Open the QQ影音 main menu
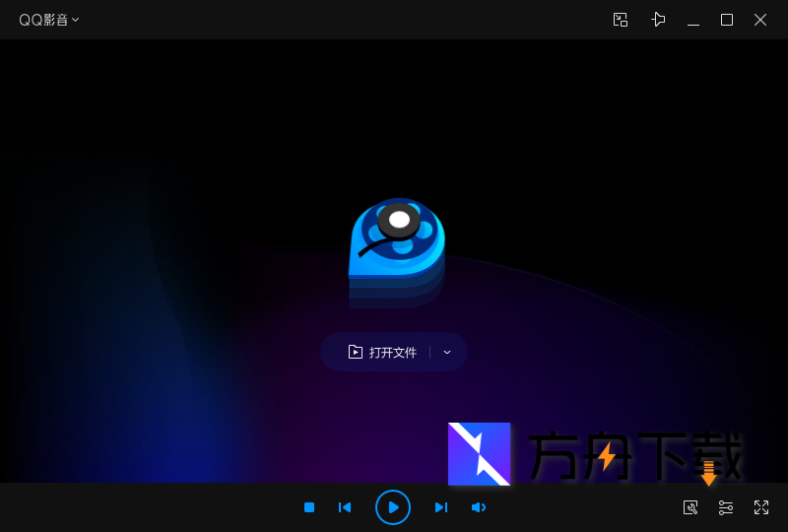788x532 pixels. [44, 20]
